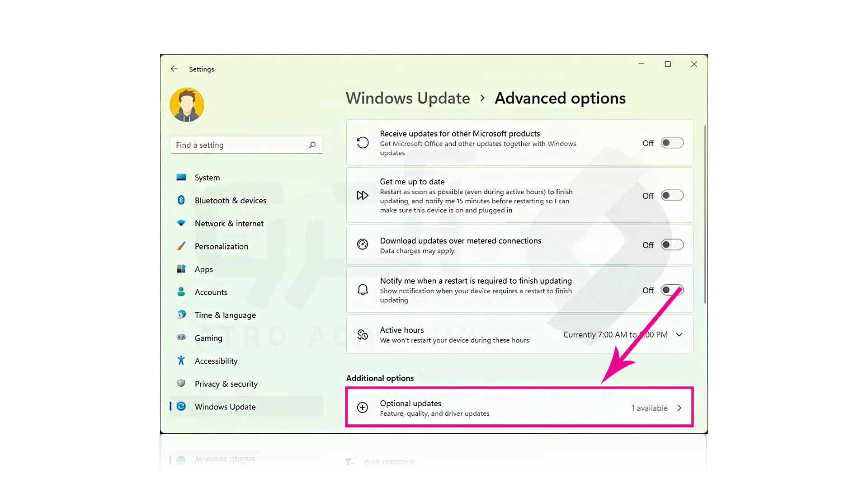
Task: Click the Personalization paintbrush icon
Action: [x=181, y=246]
